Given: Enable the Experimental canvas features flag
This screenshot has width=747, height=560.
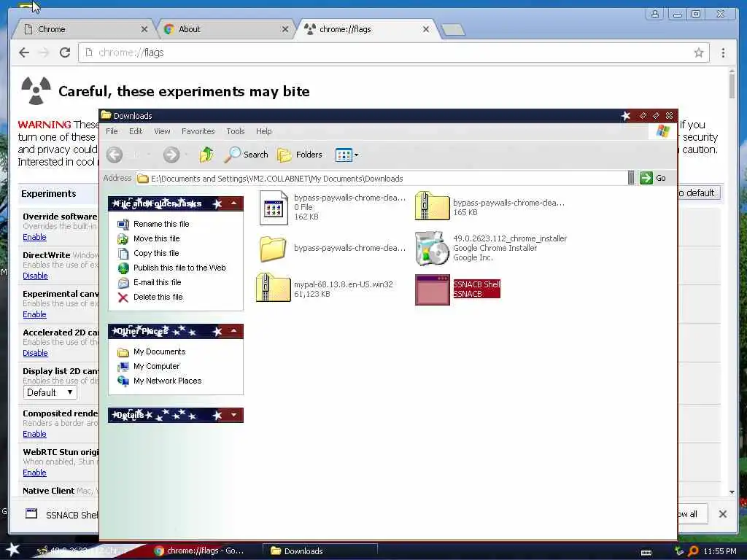Looking at the screenshot, I should pos(35,314).
